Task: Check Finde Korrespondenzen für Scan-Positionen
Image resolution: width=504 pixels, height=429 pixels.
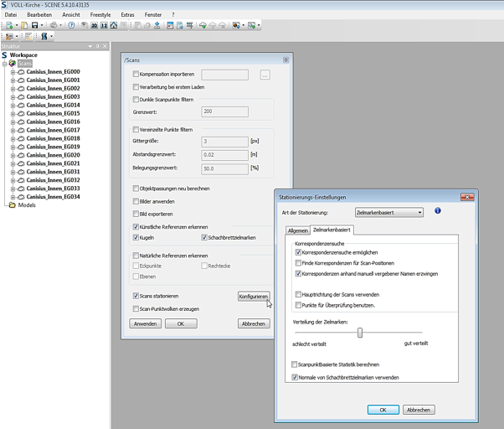Action: click(298, 263)
